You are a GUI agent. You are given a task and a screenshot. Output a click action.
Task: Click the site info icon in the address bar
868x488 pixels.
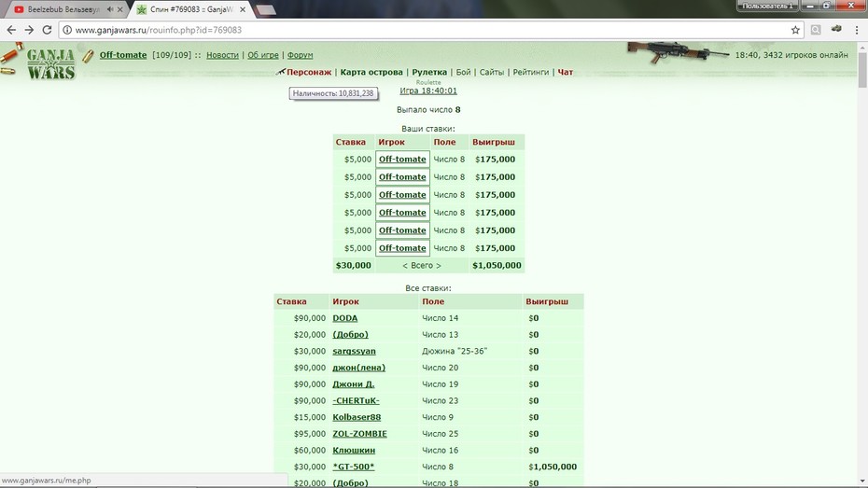point(67,30)
